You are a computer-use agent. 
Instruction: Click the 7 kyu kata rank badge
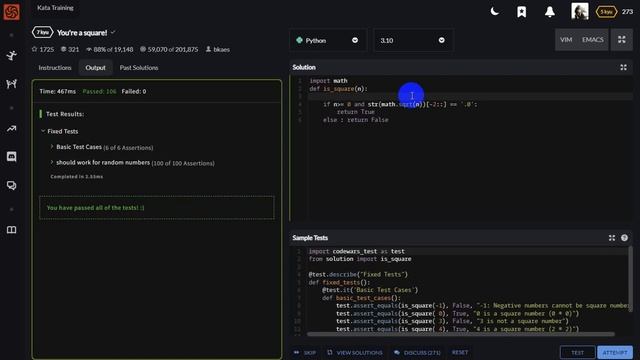[42, 32]
